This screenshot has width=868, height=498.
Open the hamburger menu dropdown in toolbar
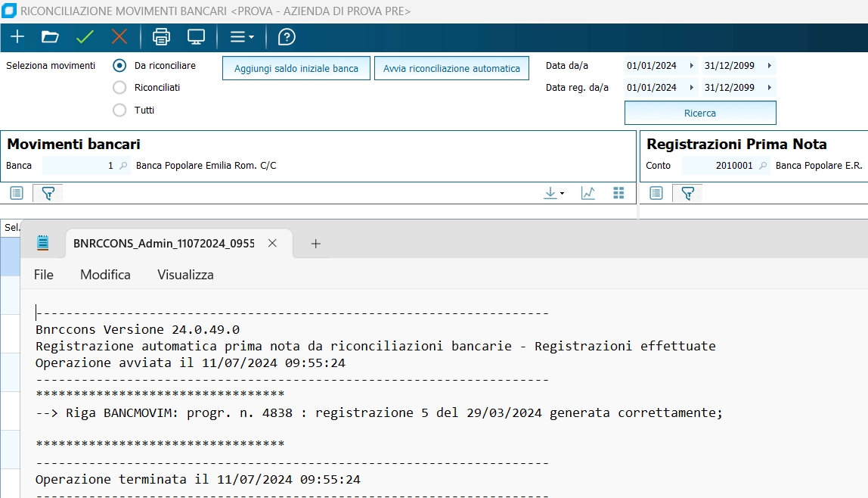[242, 37]
